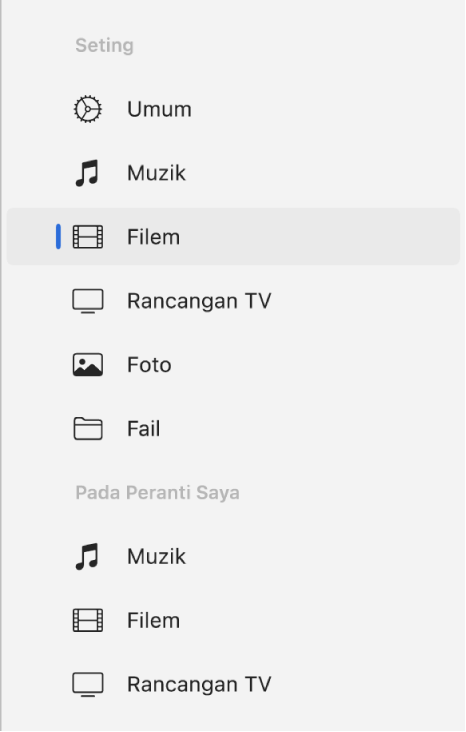This screenshot has width=466, height=732.
Task: Click music note icon under Pada Peranti Saya
Action: (87, 556)
